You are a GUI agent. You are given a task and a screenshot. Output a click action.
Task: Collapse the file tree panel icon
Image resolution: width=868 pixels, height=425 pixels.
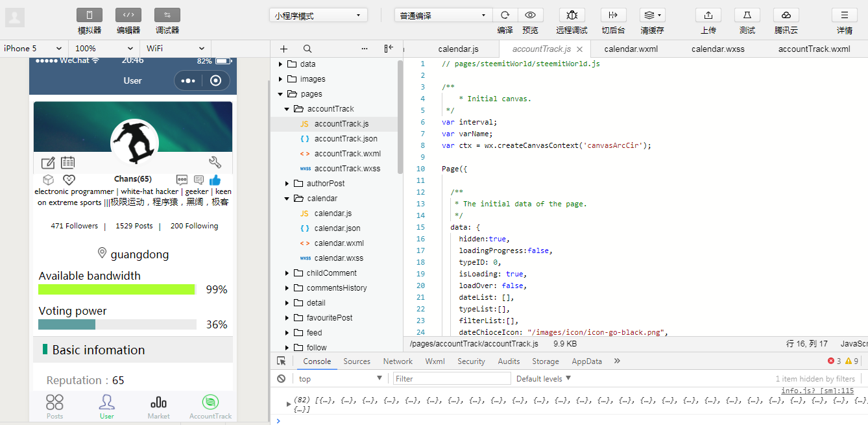(x=389, y=49)
